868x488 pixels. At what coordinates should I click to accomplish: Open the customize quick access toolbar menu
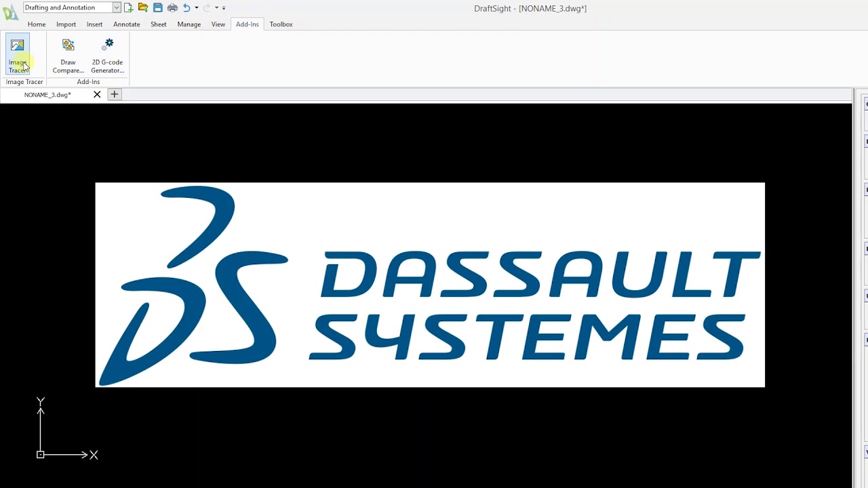[224, 7]
